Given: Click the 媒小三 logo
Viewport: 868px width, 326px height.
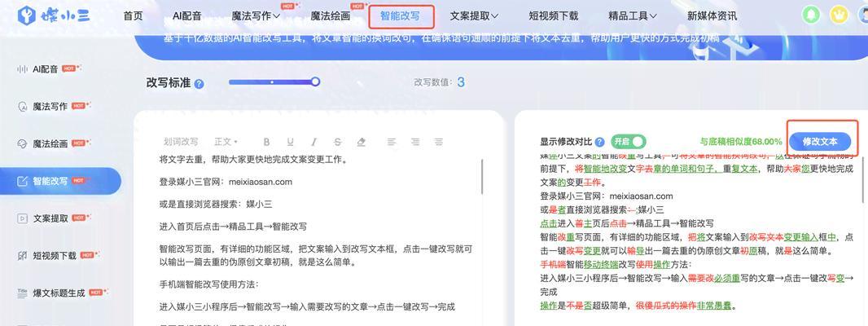Looking at the screenshot, I should click(53, 15).
